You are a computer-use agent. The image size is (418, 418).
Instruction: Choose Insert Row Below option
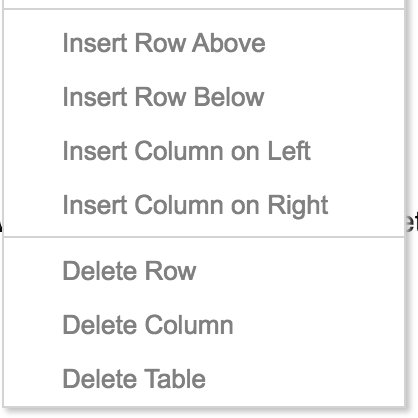tap(204, 97)
